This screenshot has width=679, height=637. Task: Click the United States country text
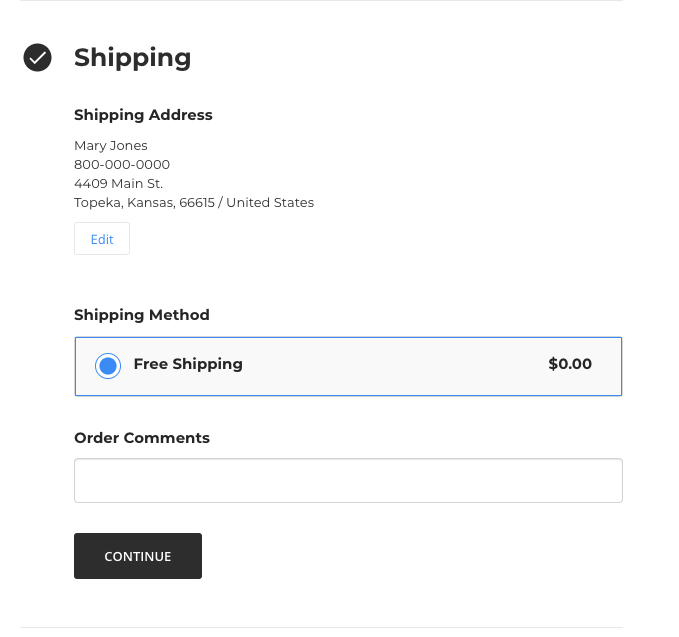coord(270,202)
